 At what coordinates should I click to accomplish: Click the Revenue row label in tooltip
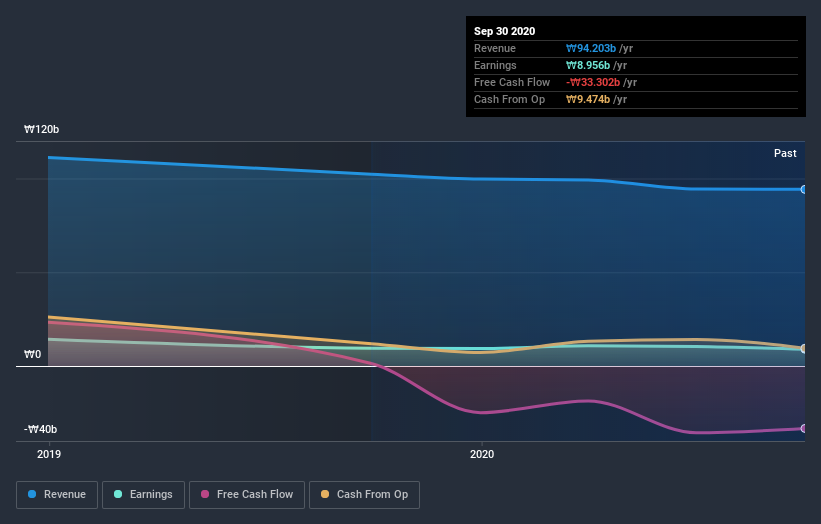point(495,48)
